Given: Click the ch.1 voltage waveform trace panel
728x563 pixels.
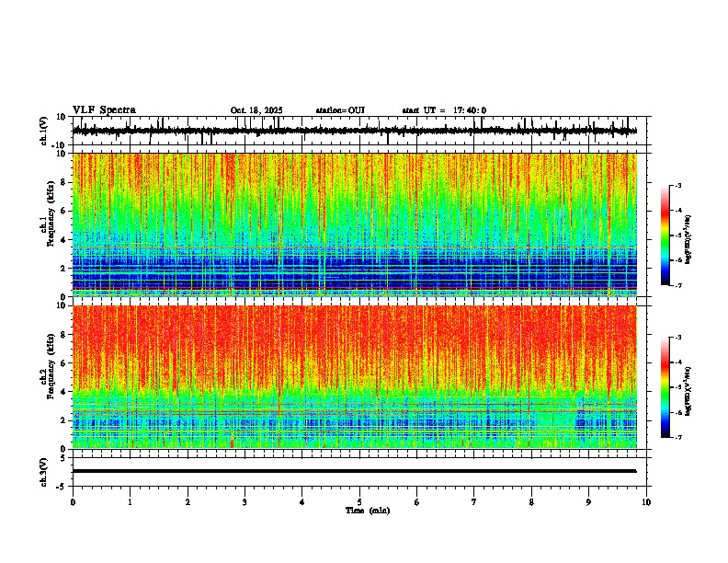Looking at the screenshot, I should [361, 131].
